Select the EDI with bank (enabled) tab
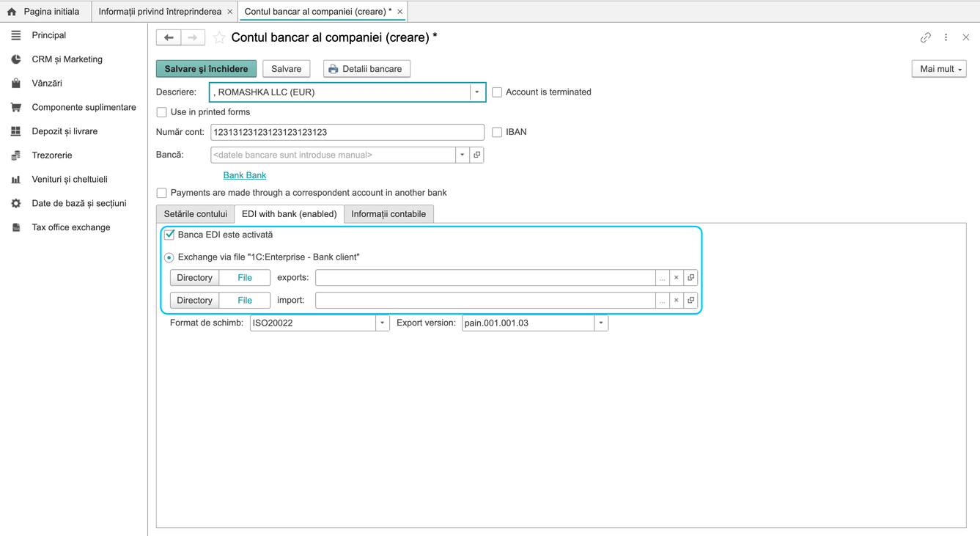 point(290,214)
